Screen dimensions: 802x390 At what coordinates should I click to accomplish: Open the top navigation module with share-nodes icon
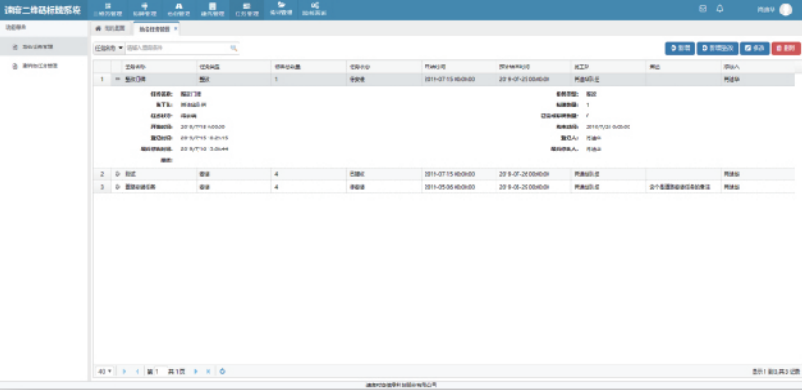[x=314, y=10]
